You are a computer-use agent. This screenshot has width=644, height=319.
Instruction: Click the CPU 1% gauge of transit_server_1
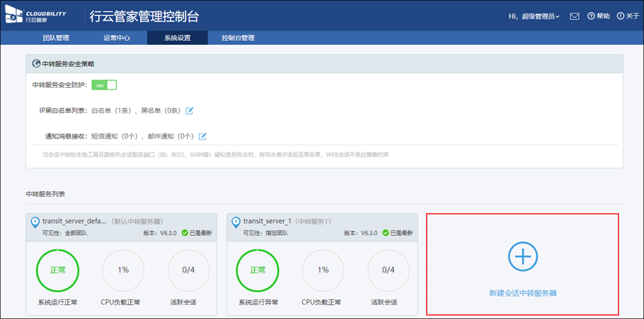pyautogui.click(x=323, y=270)
